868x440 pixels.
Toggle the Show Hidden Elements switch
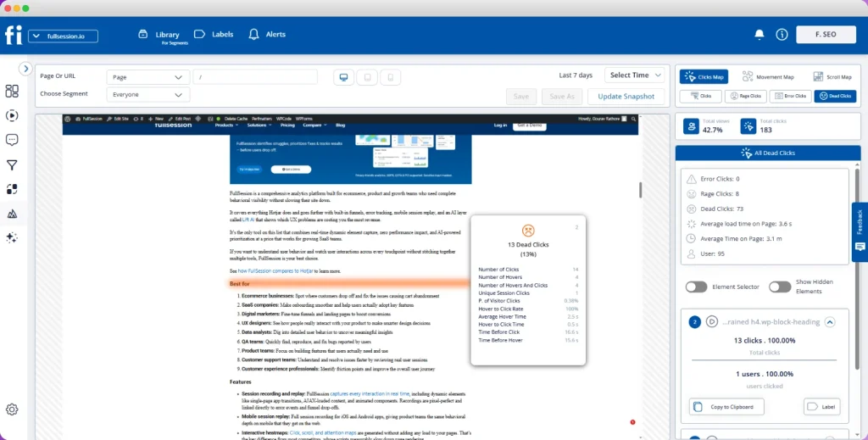tap(780, 287)
